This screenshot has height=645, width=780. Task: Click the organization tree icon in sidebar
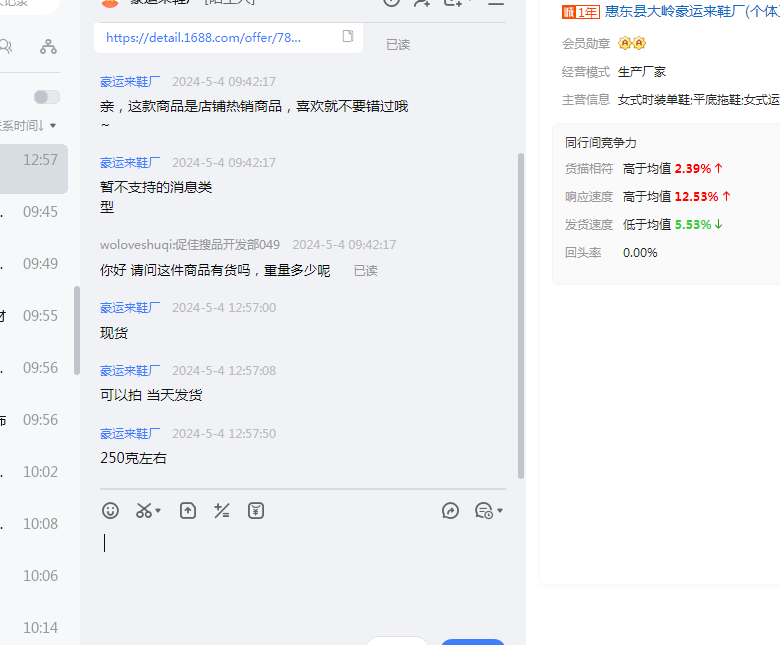coord(48,46)
